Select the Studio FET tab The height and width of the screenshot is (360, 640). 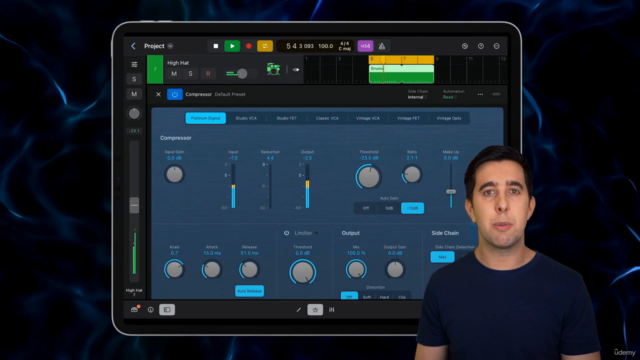click(x=287, y=118)
